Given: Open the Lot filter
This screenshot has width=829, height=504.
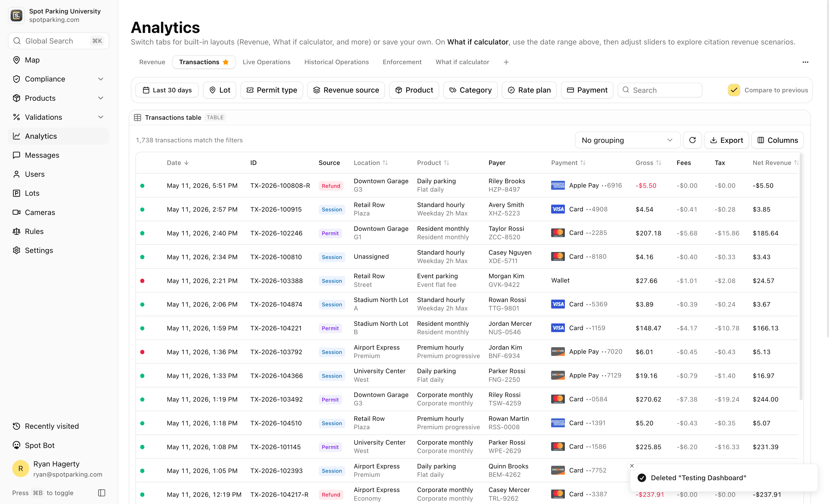Looking at the screenshot, I should 220,90.
